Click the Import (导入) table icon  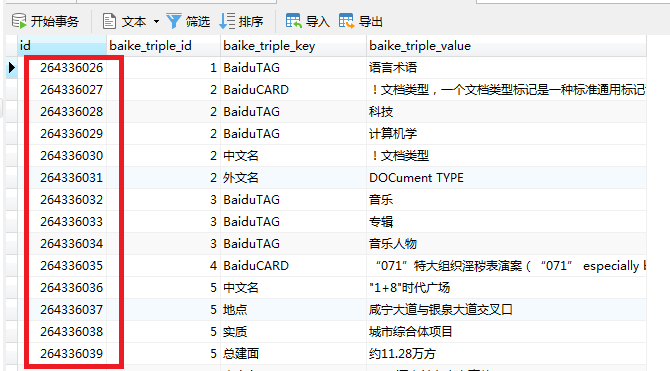(294, 21)
